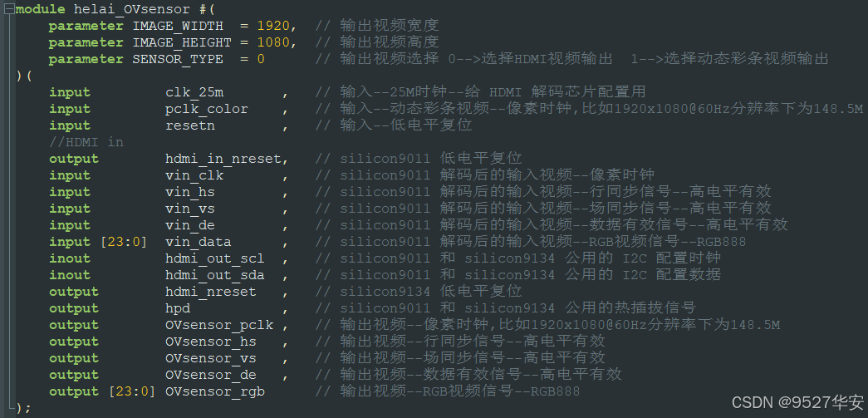Click the value 1920 for IMAGE_WIDTH

273,26
